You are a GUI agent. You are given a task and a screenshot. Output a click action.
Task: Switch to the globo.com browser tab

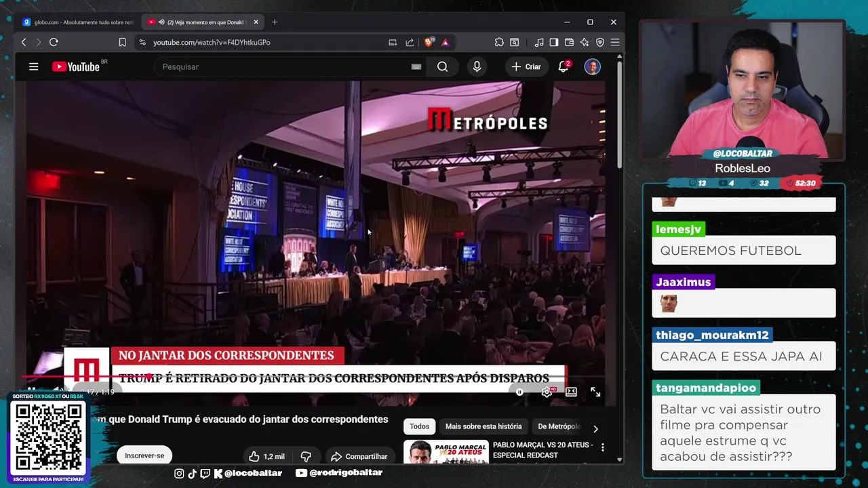(79, 22)
